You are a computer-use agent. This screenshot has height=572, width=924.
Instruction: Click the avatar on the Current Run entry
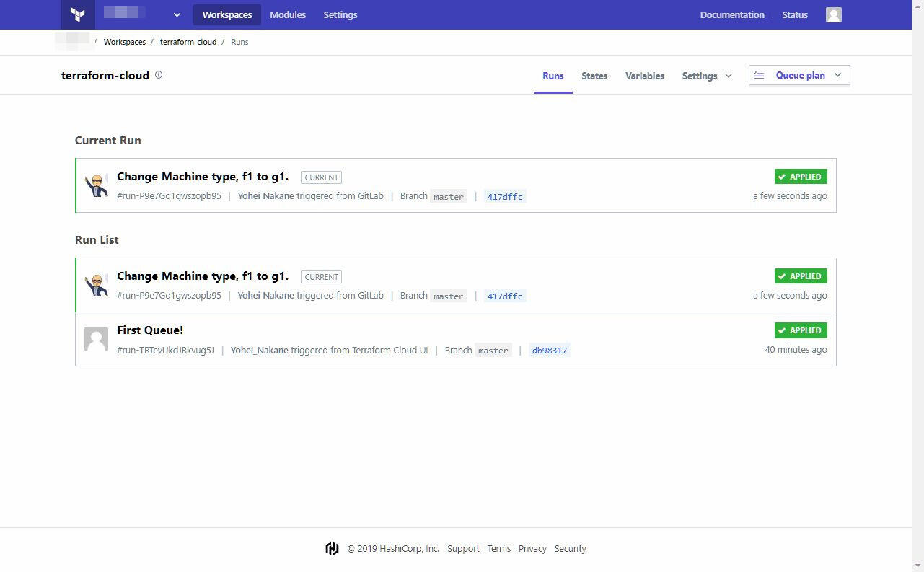[x=97, y=185]
